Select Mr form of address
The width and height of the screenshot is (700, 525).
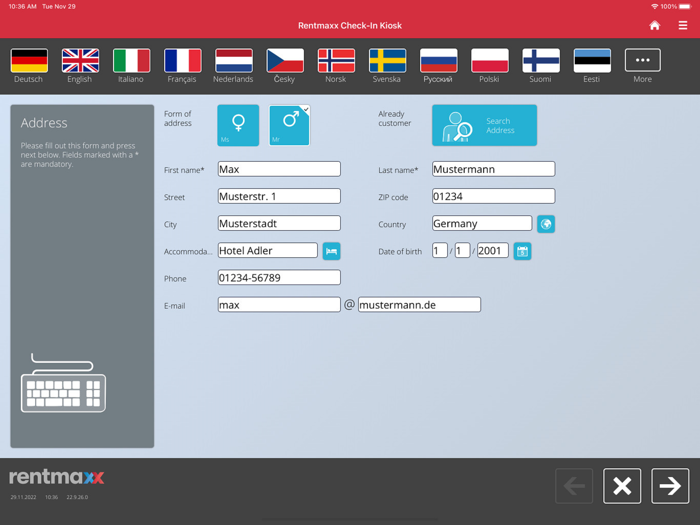(x=289, y=125)
